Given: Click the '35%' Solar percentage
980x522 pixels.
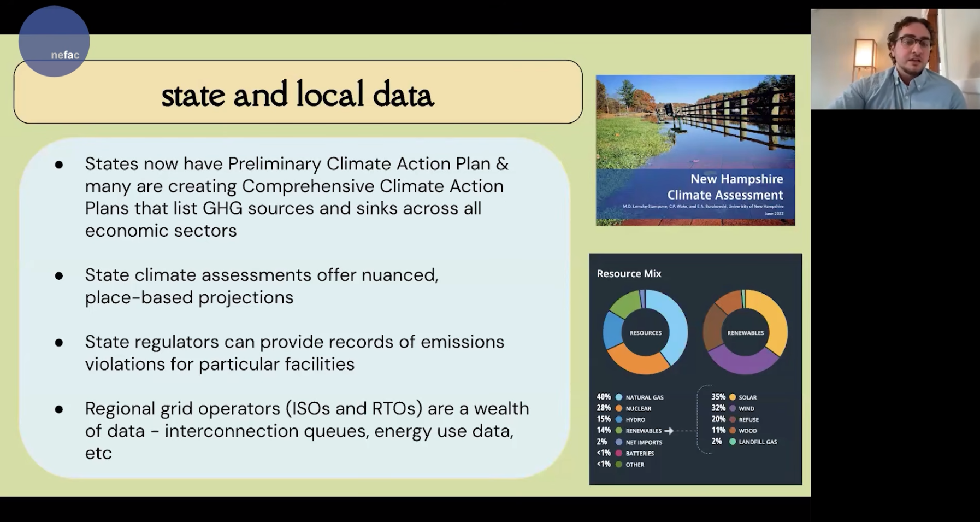Looking at the screenshot, I should [x=718, y=397].
